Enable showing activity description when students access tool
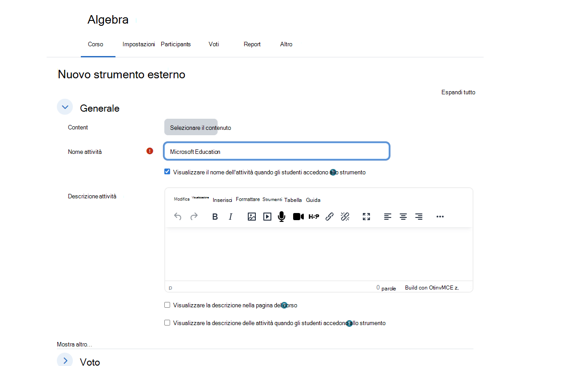 (x=167, y=323)
